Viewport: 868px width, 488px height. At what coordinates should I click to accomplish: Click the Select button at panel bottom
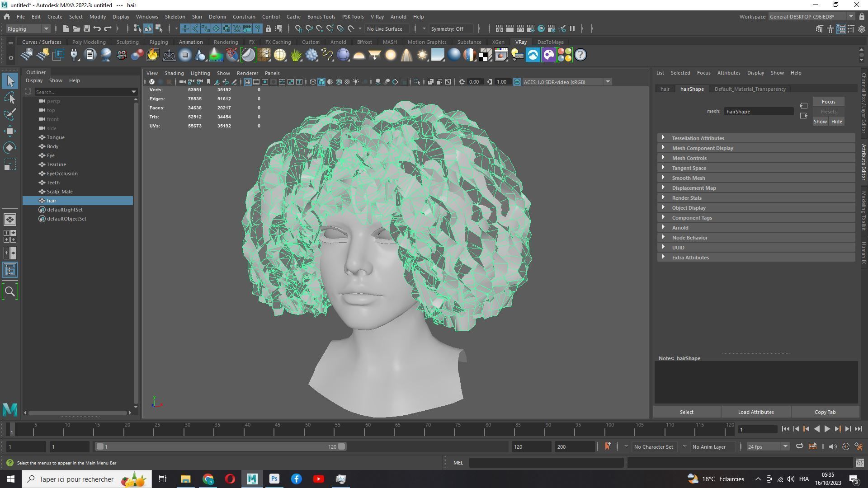(x=686, y=412)
